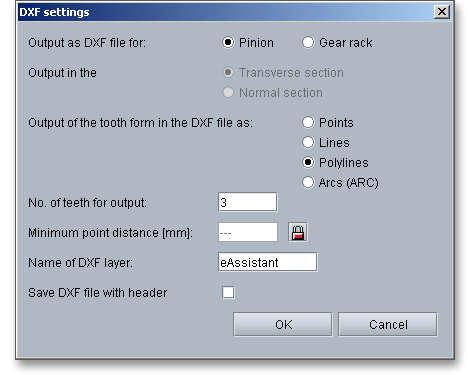
Task: Click the No. of teeth for output field
Action: coord(248,202)
